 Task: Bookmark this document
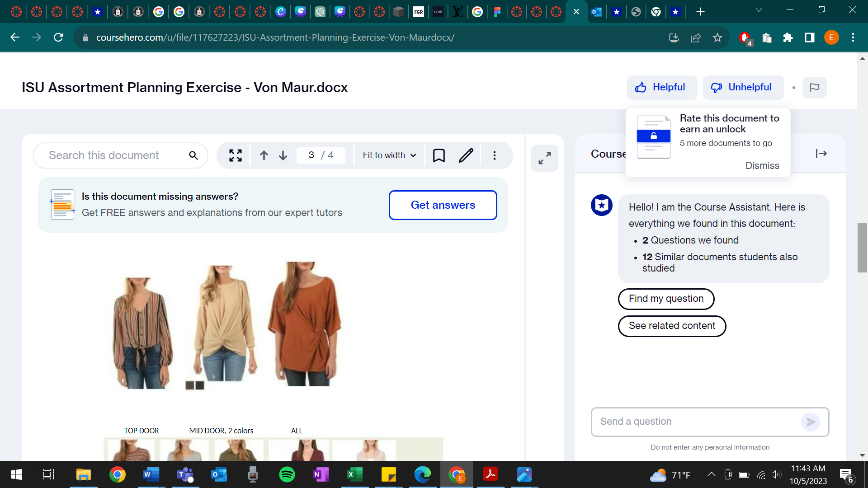[439, 155]
